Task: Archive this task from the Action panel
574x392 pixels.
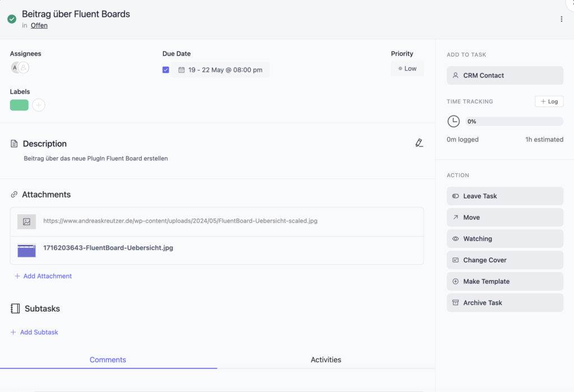Action: [504, 302]
